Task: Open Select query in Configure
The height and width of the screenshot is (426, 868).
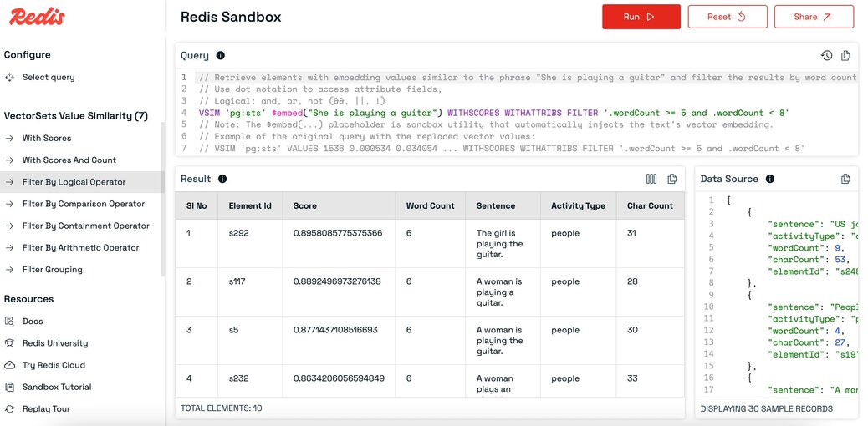Action: pos(49,78)
